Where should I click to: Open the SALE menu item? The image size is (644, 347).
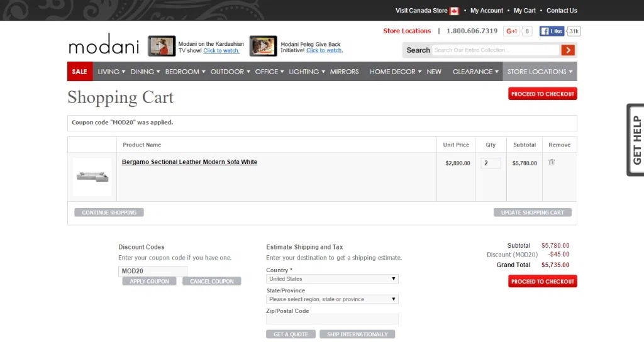[80, 72]
